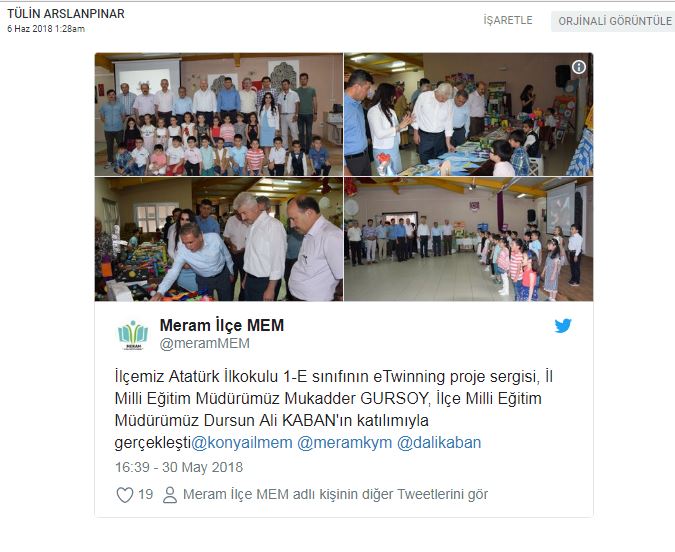This screenshot has width=675, height=552.
Task: Click the @meramMEM handle
Action: coord(204,344)
